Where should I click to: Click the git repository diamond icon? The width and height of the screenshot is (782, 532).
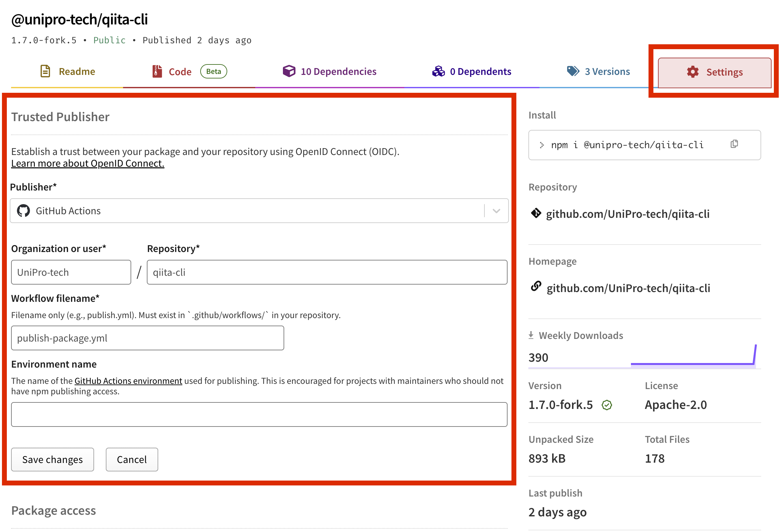tap(536, 213)
